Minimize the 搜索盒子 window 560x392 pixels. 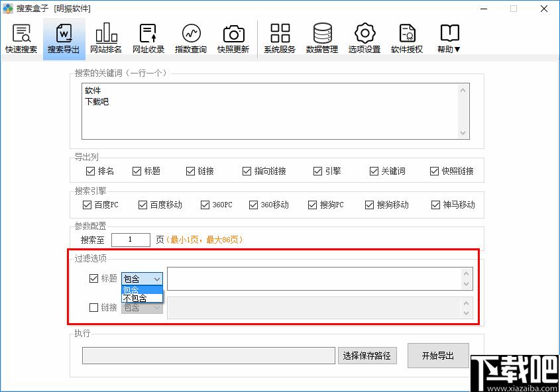point(484,9)
